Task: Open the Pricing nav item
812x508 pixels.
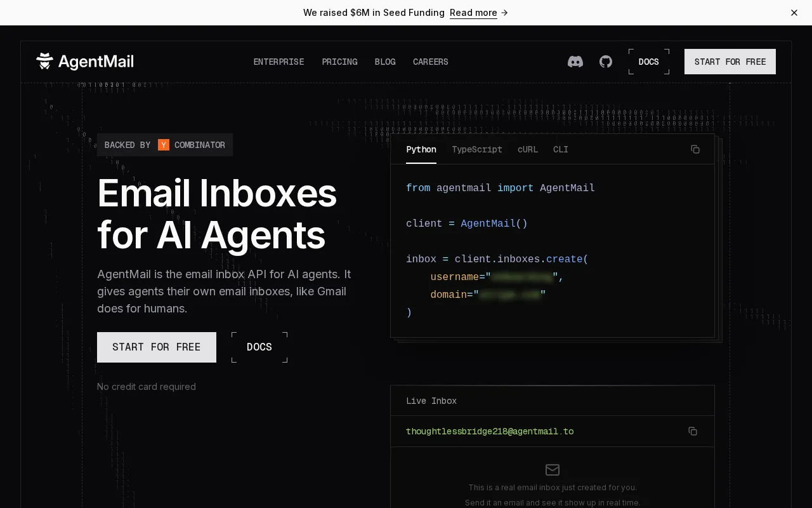Action: point(339,62)
